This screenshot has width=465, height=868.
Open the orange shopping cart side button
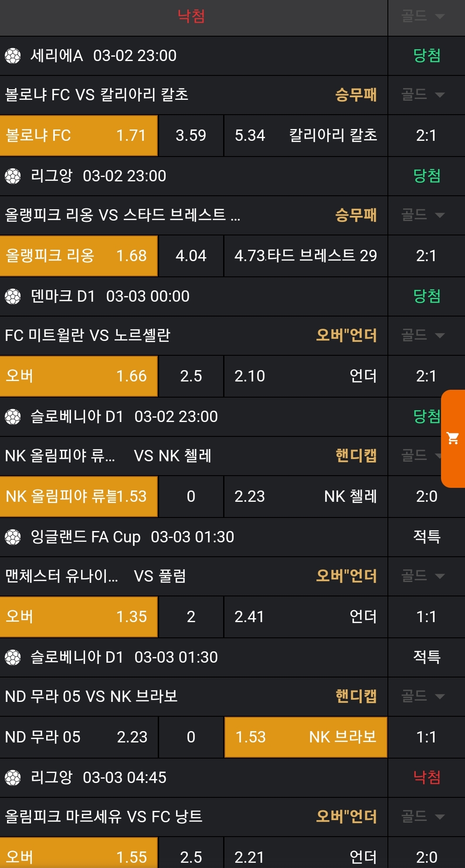[453, 438]
